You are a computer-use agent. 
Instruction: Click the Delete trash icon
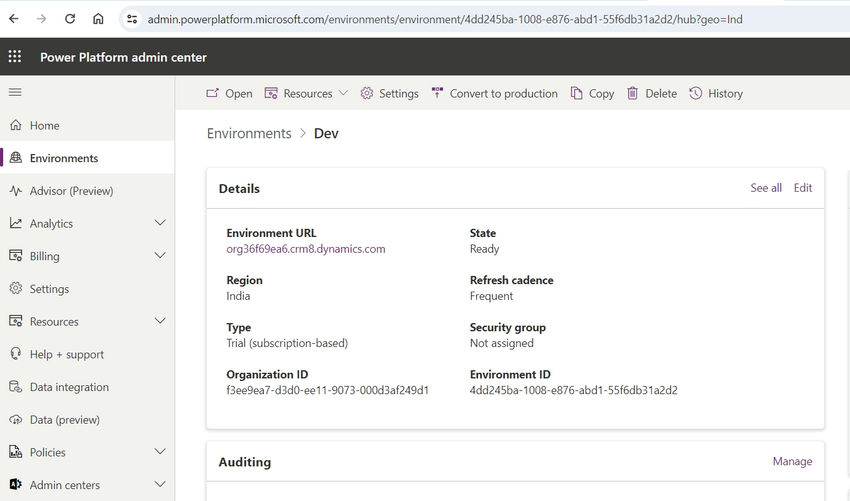pyautogui.click(x=632, y=93)
